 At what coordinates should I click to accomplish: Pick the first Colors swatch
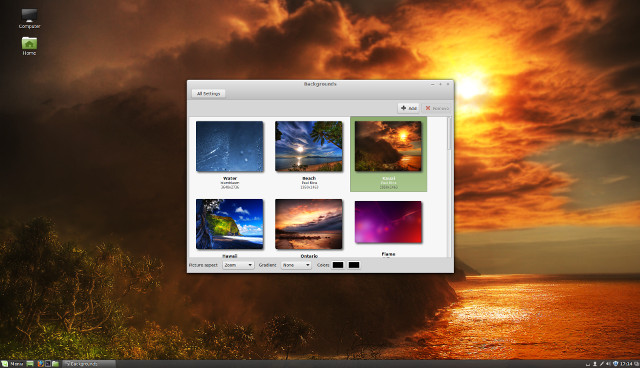pyautogui.click(x=338, y=265)
